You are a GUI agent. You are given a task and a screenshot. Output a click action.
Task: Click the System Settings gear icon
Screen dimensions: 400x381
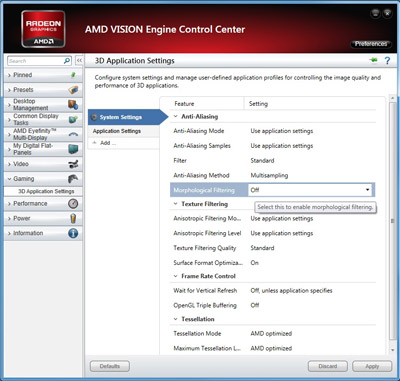click(x=94, y=117)
